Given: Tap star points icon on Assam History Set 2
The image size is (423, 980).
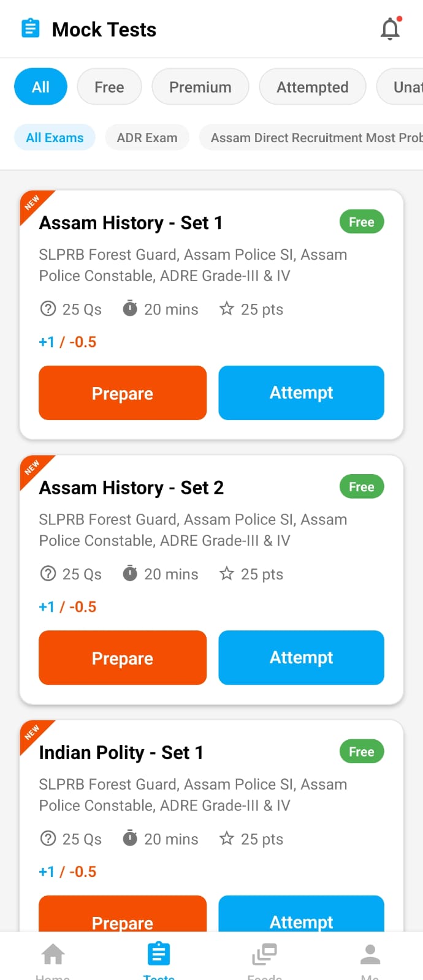Looking at the screenshot, I should tap(227, 573).
